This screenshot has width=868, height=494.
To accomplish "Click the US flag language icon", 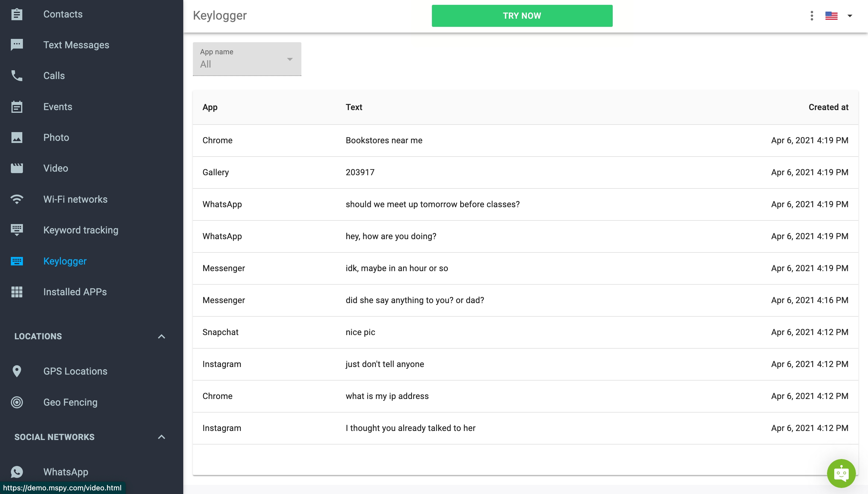I will (x=831, y=16).
